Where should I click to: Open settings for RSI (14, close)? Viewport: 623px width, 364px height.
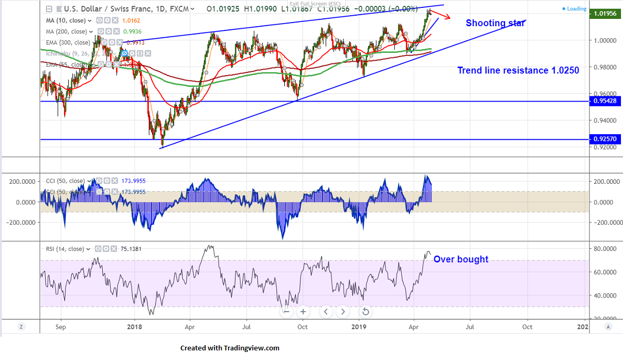click(x=106, y=249)
